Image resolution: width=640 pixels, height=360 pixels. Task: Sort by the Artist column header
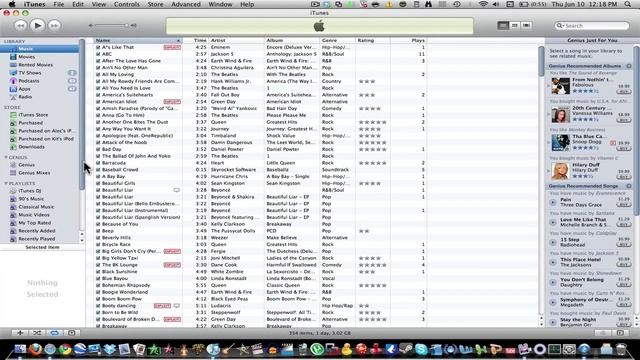(x=236, y=40)
